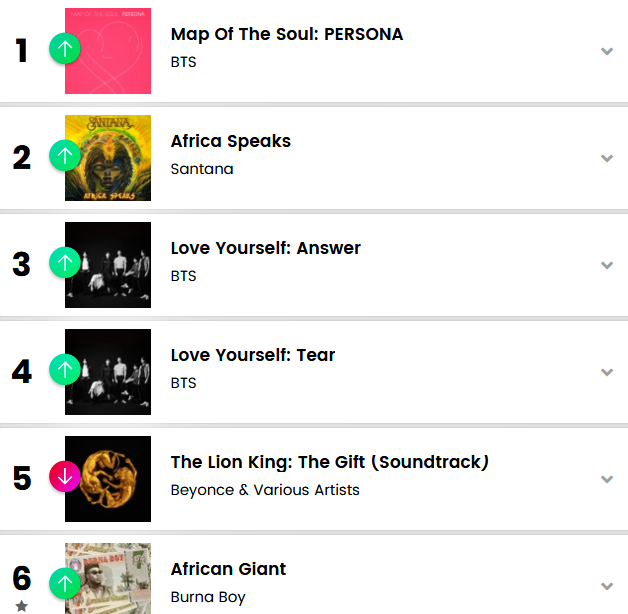Image resolution: width=628 pixels, height=614 pixels.
Task: Click the green up arrow on Africa Speaks
Action: (65, 156)
